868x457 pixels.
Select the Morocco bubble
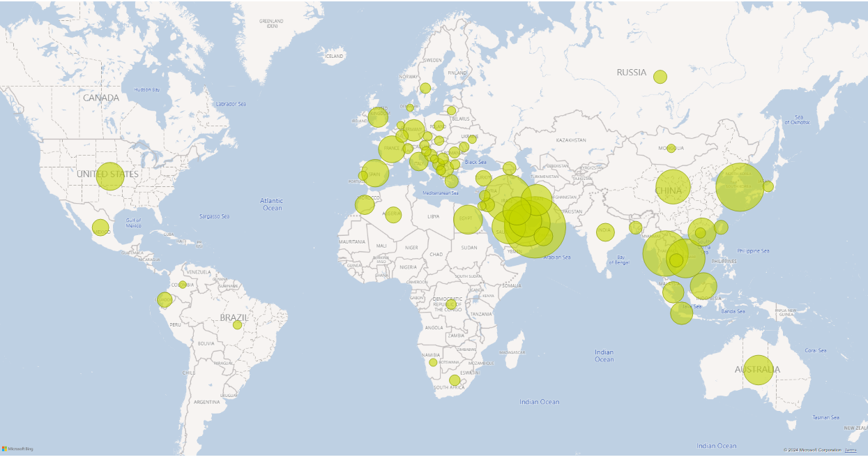(365, 204)
